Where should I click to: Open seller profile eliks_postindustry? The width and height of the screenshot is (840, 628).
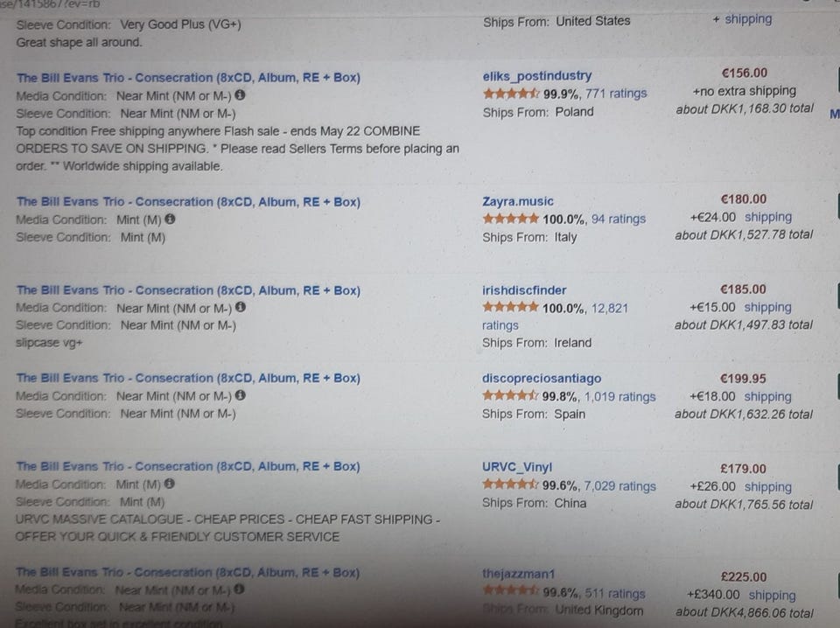tap(536, 76)
